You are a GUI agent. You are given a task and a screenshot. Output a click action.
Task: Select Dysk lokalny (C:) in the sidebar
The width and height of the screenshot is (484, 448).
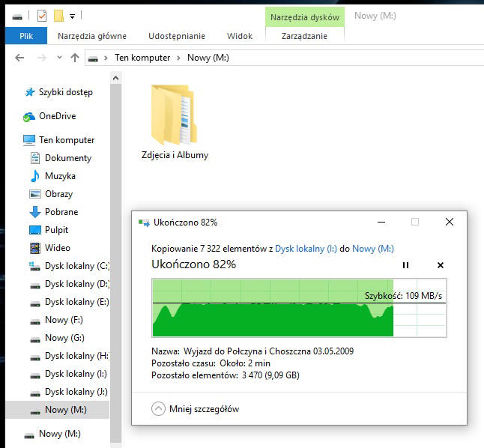[x=77, y=266]
